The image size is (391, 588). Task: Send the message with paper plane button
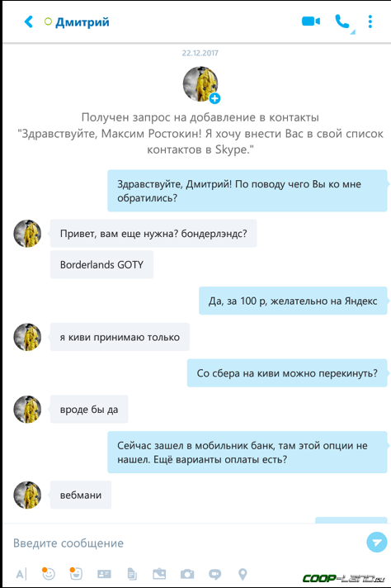pyautogui.click(x=376, y=543)
